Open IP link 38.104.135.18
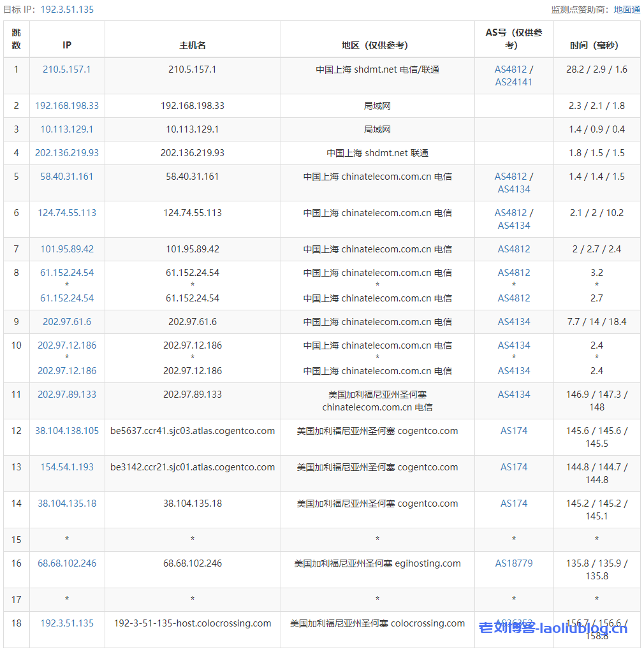This screenshot has width=644, height=652. [x=67, y=503]
